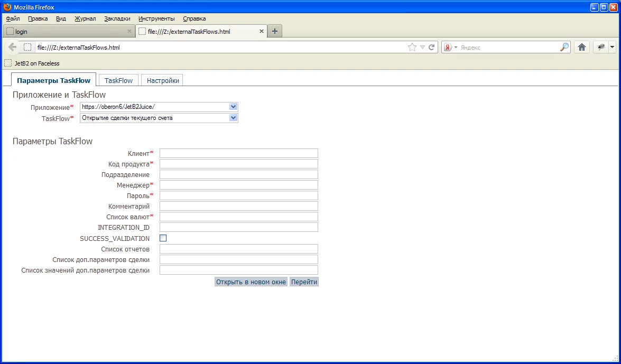The width and height of the screenshot is (621, 364).
Task: Switch to the login browser tab
Action: (69, 31)
